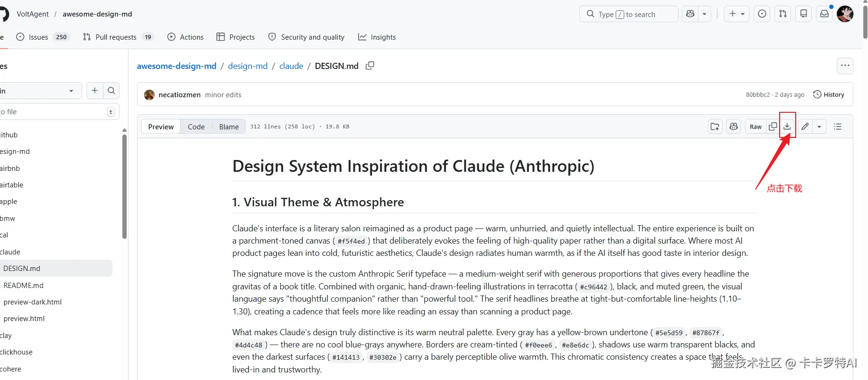The image size is (868, 380).
Task: Open the claude folder in tree
Action: [10, 252]
